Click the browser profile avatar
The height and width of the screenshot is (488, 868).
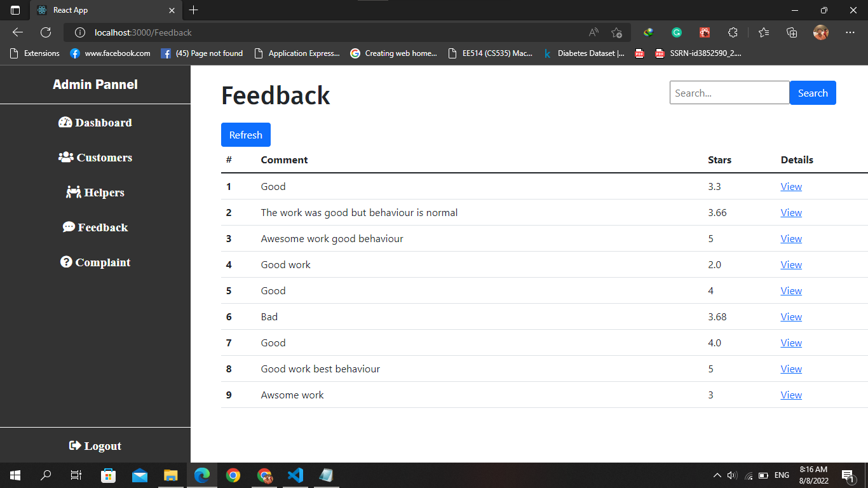pos(821,32)
